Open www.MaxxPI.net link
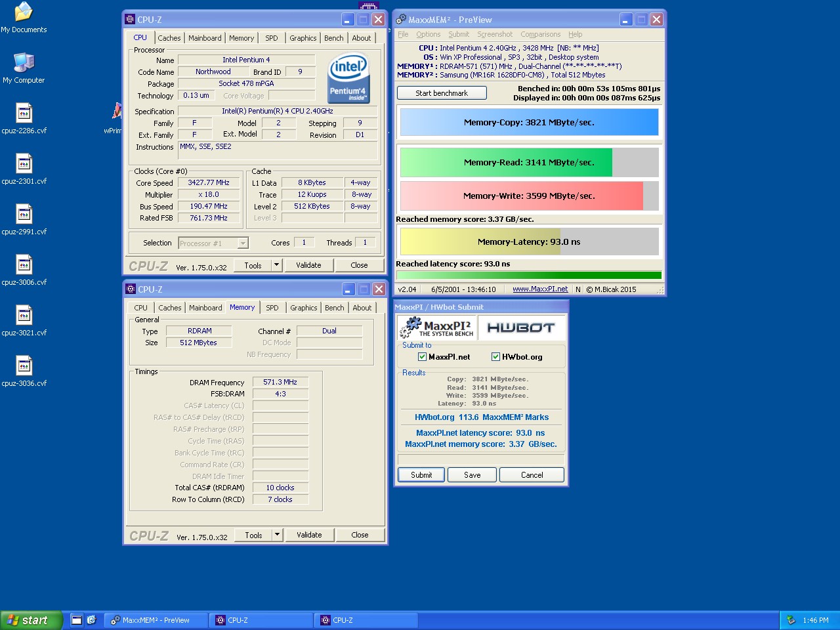Image resolution: width=840 pixels, height=630 pixels. (540, 289)
